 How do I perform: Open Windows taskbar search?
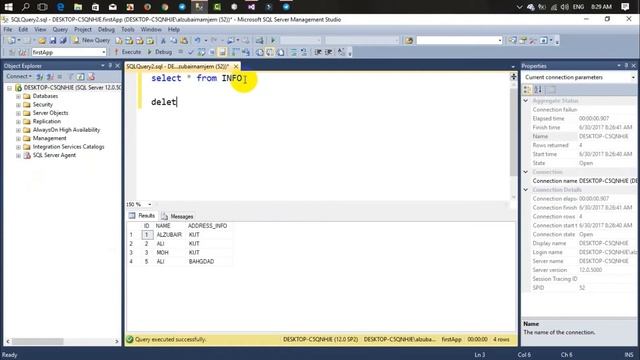point(26,7)
